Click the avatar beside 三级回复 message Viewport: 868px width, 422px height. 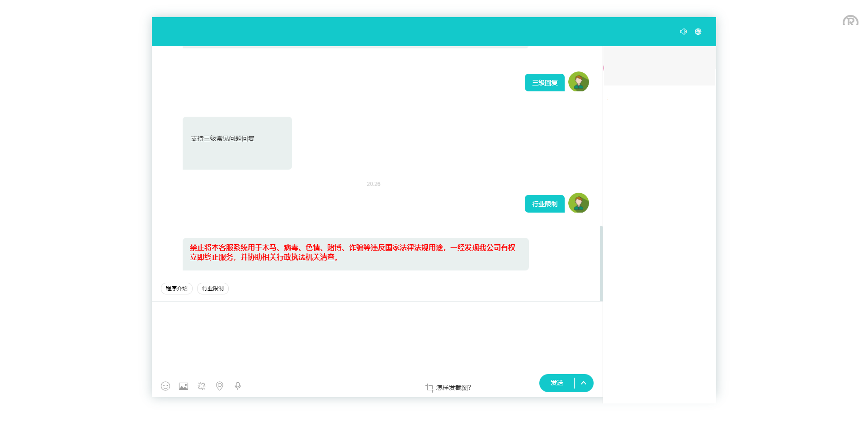click(579, 82)
